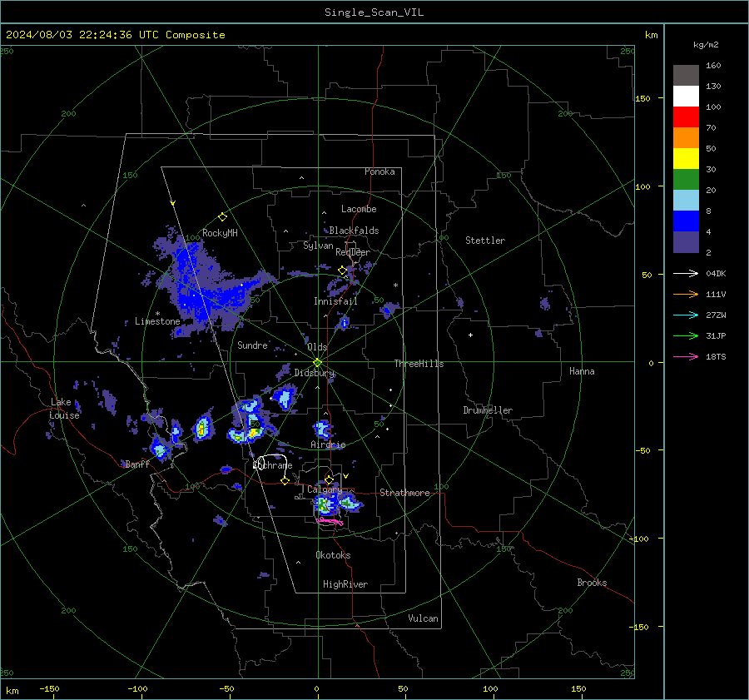
Task: Click the Single_Scan_VIL title
Action: pyautogui.click(x=374, y=12)
